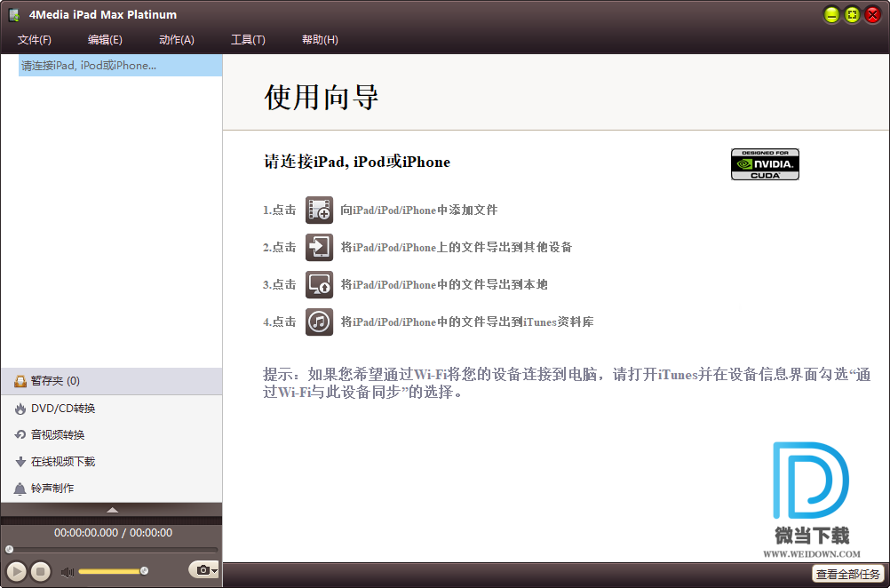The image size is (890, 588).
Task: Click the export files to local icon
Action: [319, 284]
